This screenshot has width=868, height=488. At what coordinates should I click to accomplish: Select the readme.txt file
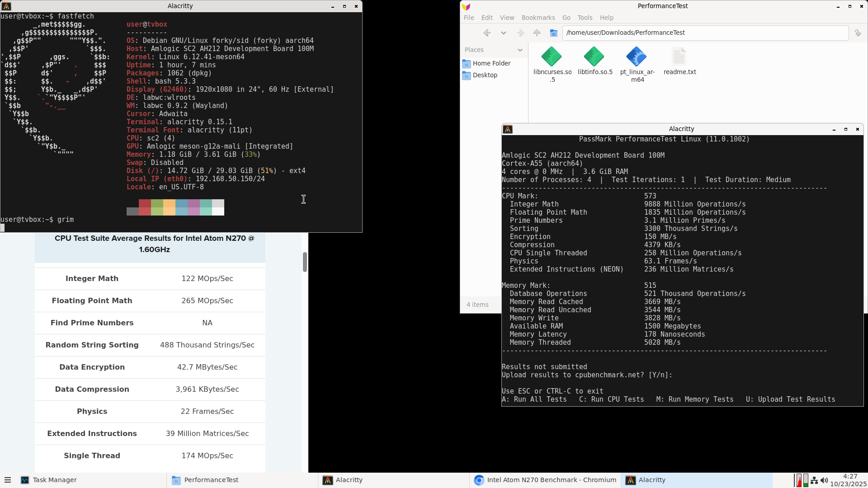tap(679, 61)
